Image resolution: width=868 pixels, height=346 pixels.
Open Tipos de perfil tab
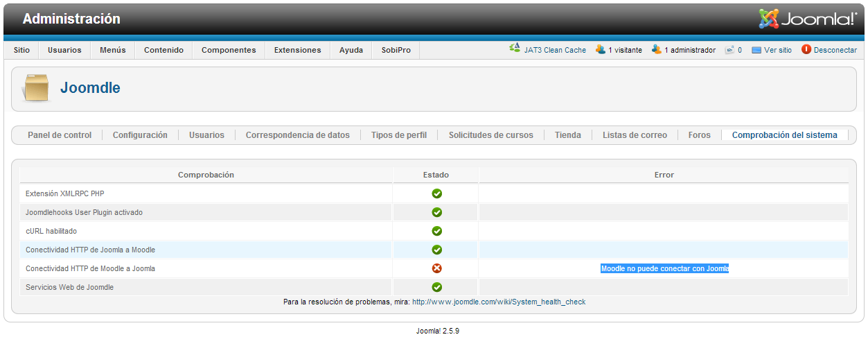(399, 135)
